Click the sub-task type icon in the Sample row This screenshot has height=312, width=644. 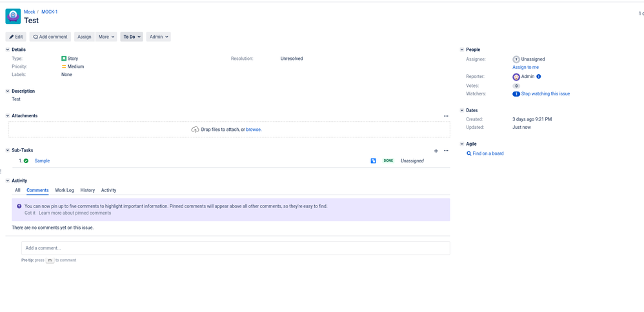point(374,161)
